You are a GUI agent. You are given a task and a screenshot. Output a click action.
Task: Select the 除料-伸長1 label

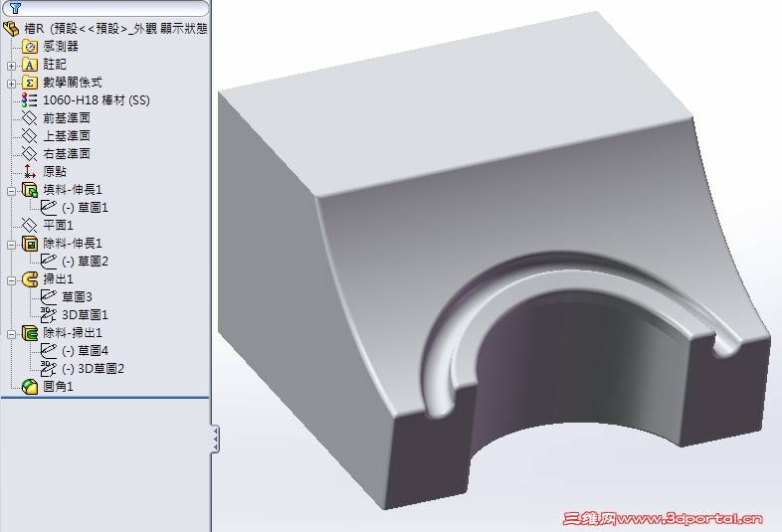(x=73, y=244)
